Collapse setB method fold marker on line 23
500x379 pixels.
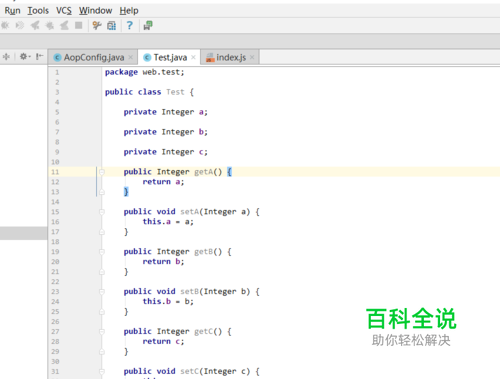click(x=102, y=292)
